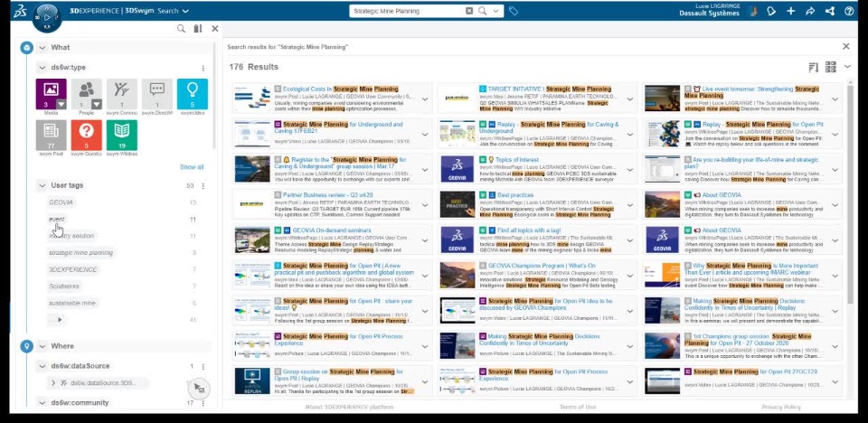Open the 3DEXPERIENCE compass
Screen dimensions: 868x423
pyautogui.click(x=47, y=17)
